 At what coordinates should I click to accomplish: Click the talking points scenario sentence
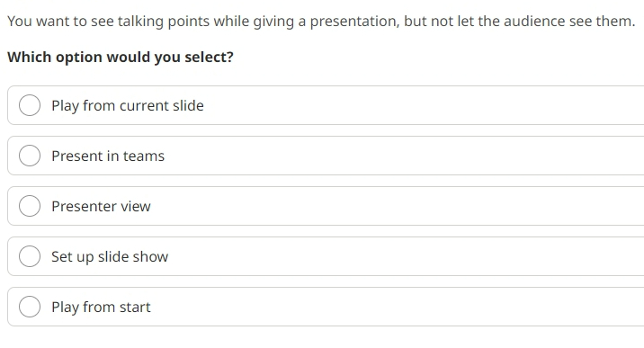pos(321,21)
